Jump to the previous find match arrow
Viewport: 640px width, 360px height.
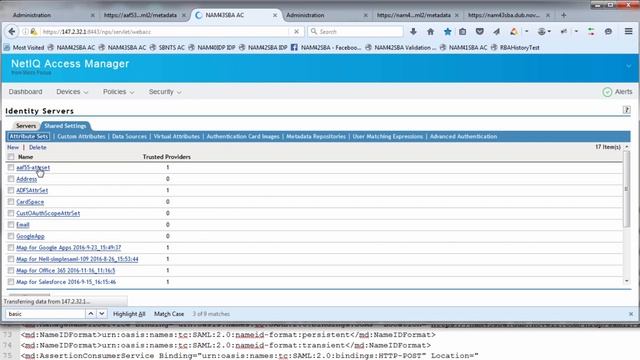tap(91, 313)
